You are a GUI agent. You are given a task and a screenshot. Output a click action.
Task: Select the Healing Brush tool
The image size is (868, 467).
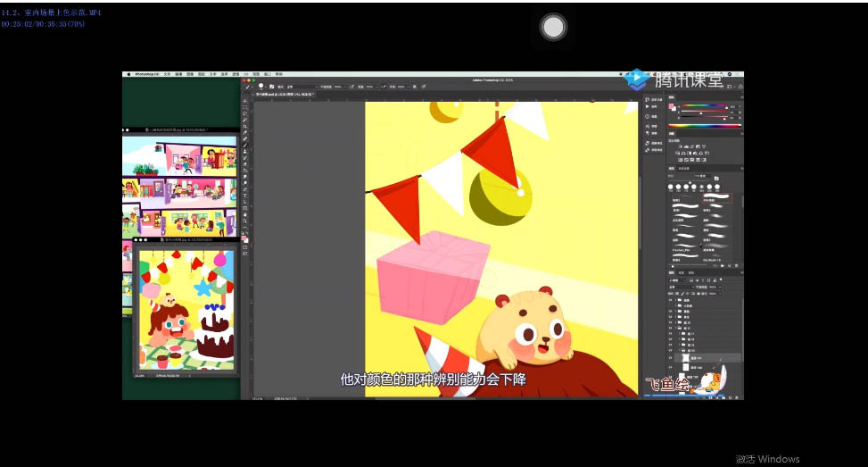244,139
